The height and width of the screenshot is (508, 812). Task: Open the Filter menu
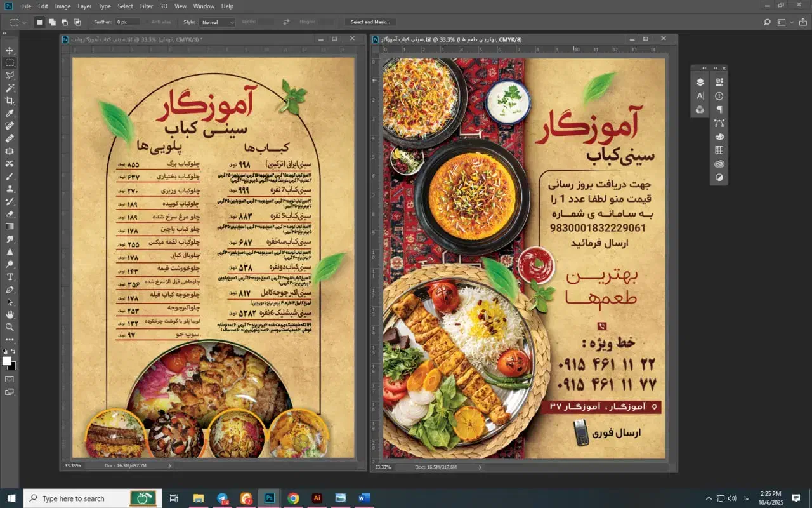pyautogui.click(x=147, y=6)
